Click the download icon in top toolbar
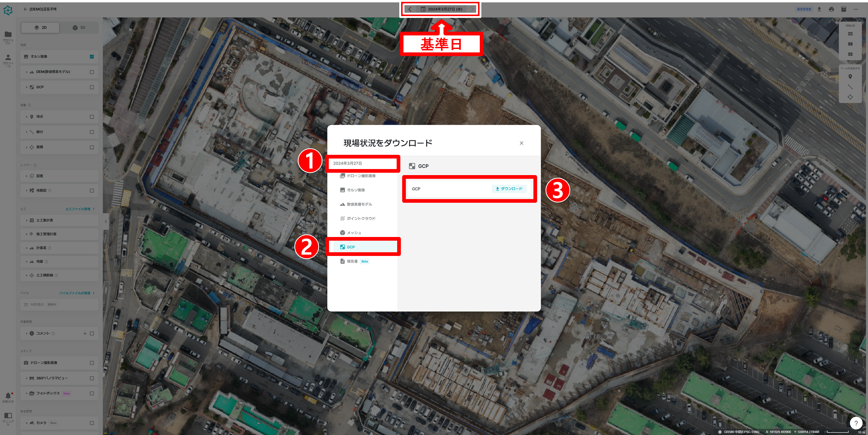 (819, 9)
